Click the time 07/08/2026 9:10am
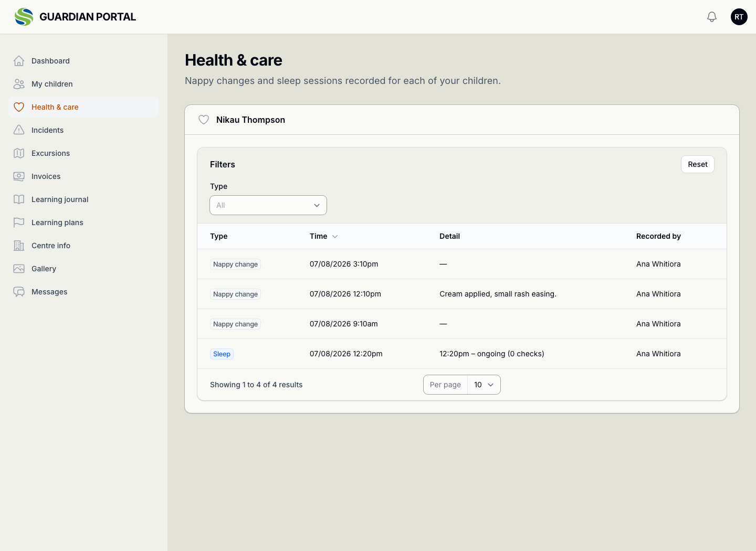The image size is (756, 551). [344, 324]
